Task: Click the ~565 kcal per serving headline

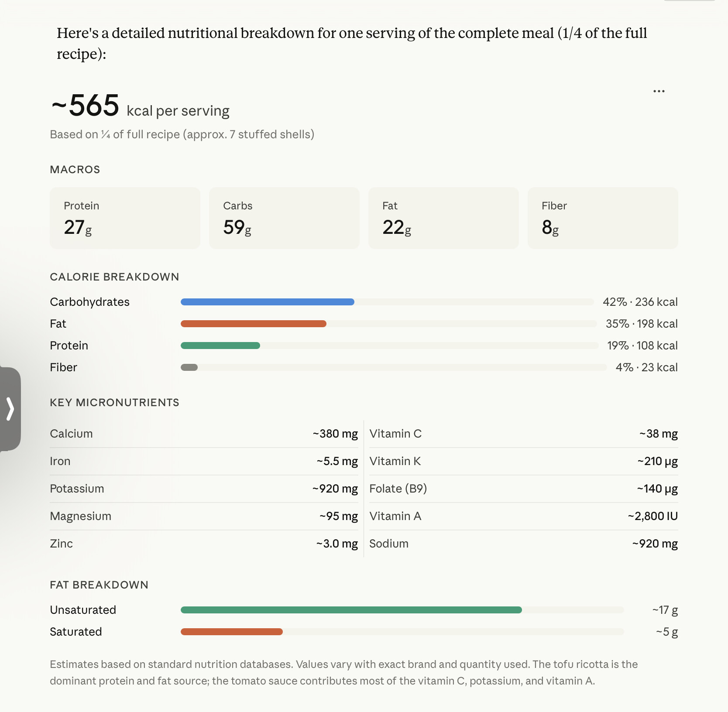Action: tap(140, 106)
